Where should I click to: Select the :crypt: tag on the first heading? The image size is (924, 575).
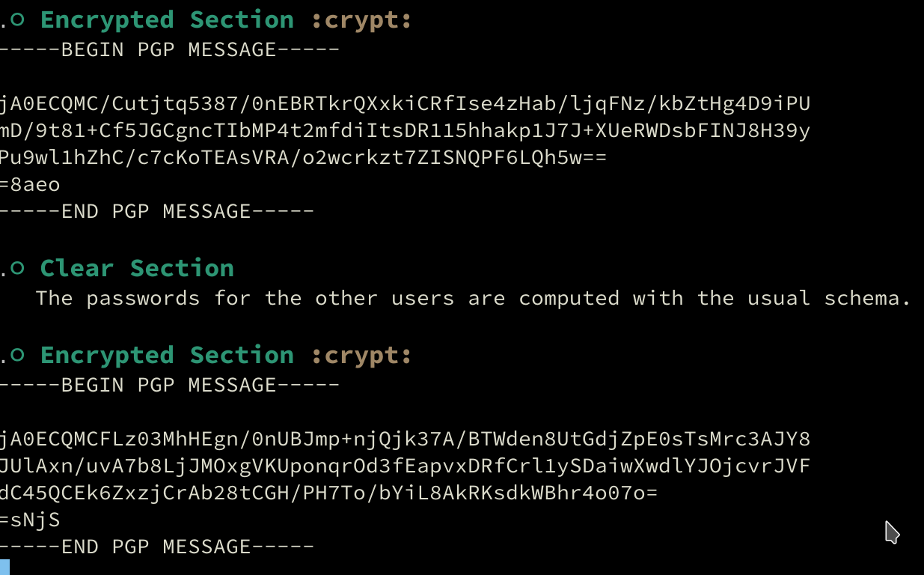pos(362,21)
